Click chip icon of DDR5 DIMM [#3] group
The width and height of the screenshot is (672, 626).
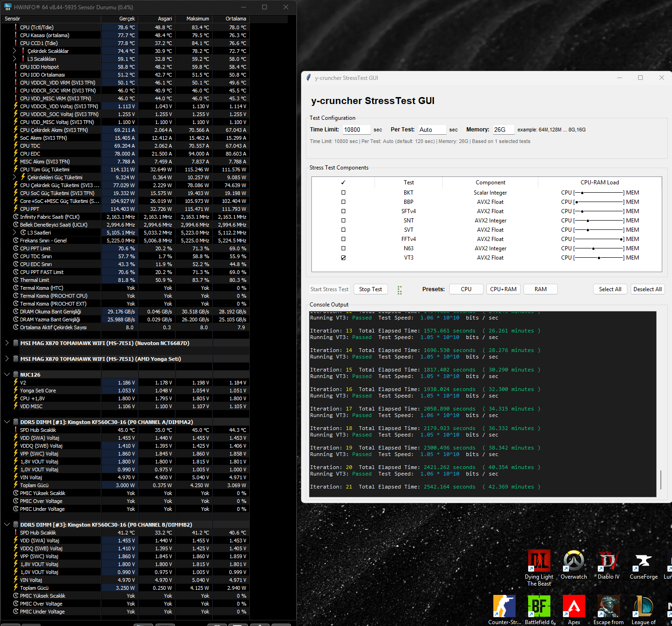[x=16, y=525]
